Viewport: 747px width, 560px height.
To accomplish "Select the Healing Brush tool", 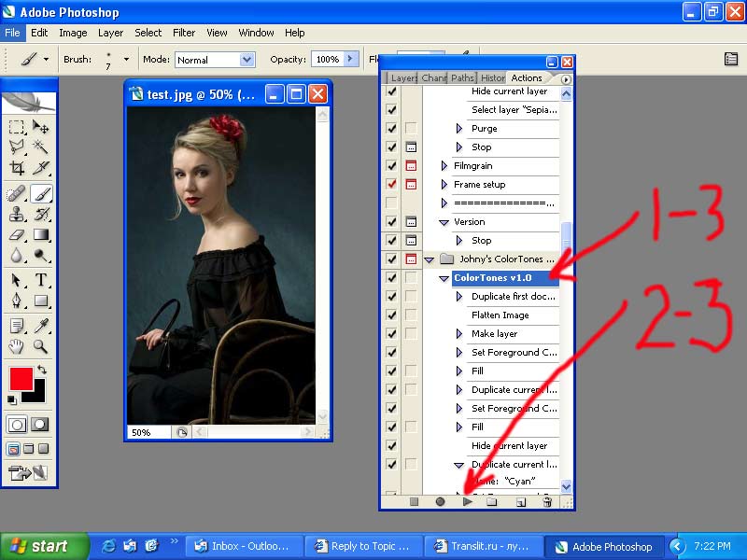I will [16, 194].
